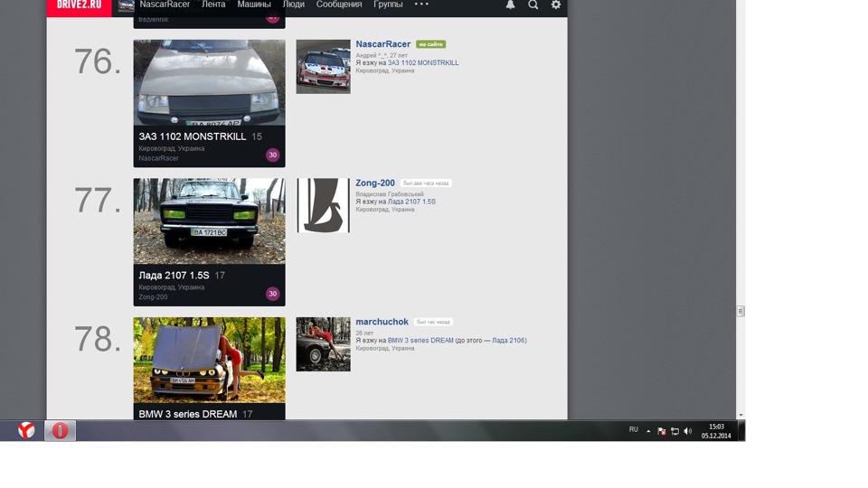
Task: Click ЗАЗ 1102 MONSTRKILL card title
Action: click(192, 136)
